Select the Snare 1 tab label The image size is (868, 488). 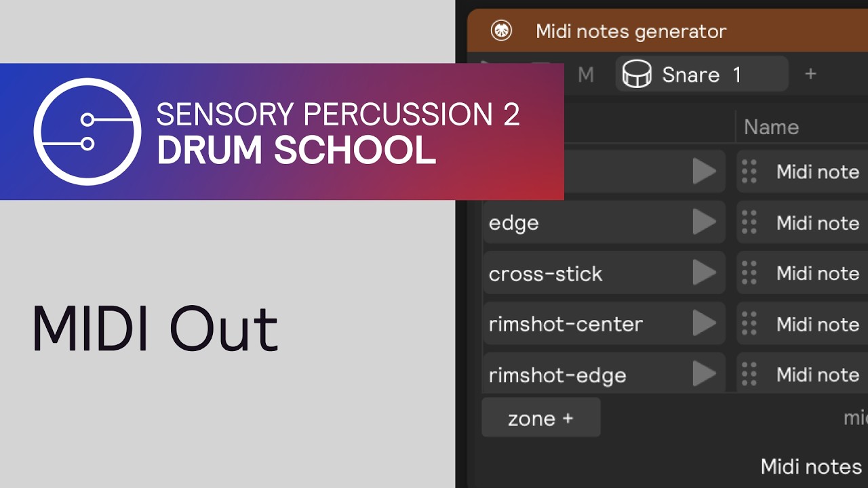coord(701,75)
